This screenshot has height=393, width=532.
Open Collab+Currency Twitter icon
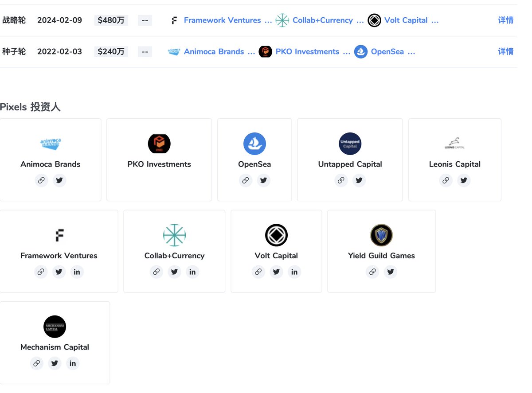point(174,272)
